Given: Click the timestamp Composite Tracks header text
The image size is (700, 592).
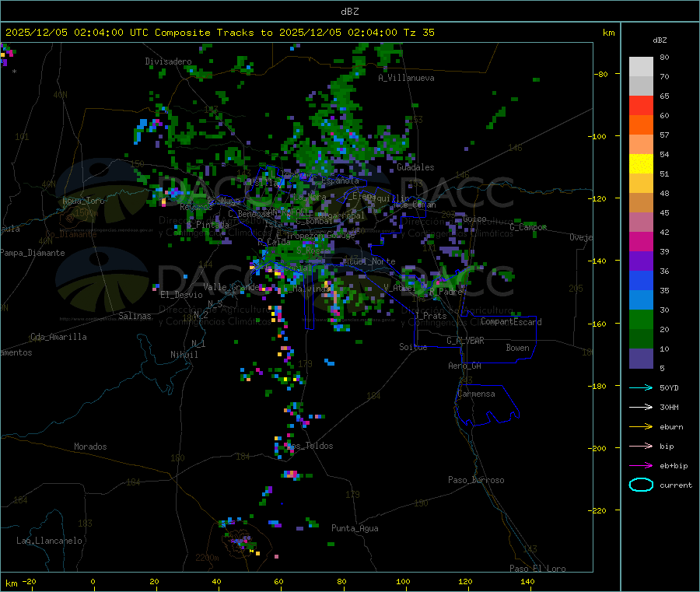Looking at the screenshot, I should point(219,33).
